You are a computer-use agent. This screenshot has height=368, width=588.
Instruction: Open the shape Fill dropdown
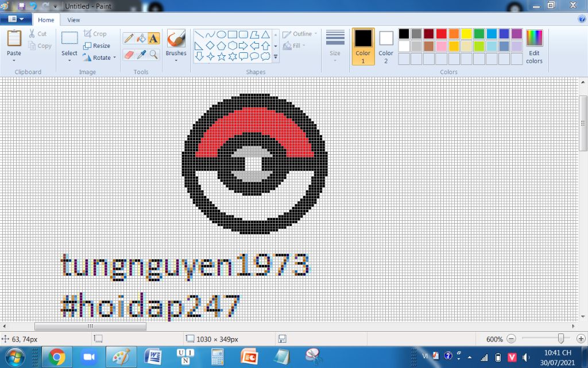click(x=294, y=46)
